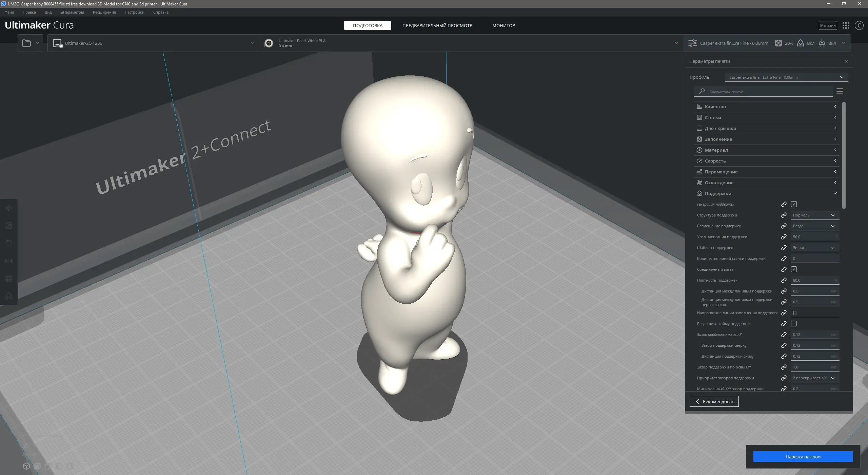
Task: Toggle Генерация поддержек checkbox
Action: pyautogui.click(x=794, y=204)
